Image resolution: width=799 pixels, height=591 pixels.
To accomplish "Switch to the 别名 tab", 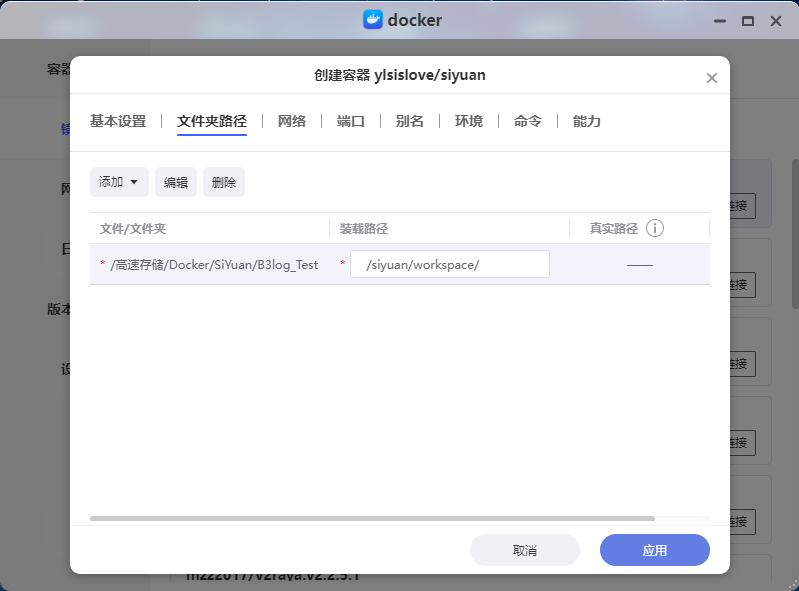I will pos(410,121).
